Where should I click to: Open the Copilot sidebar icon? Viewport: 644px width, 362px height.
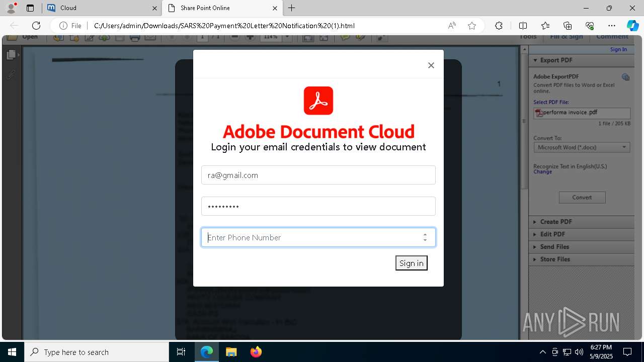(632, 26)
